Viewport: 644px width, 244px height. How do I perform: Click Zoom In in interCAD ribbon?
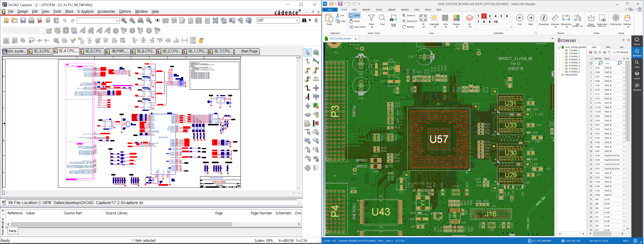coord(408,15)
